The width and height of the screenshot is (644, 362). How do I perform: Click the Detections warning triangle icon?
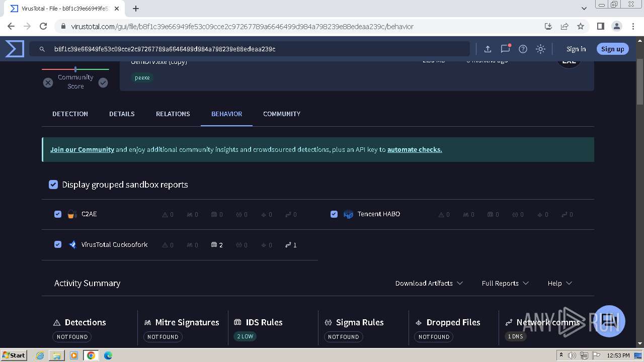point(57,323)
